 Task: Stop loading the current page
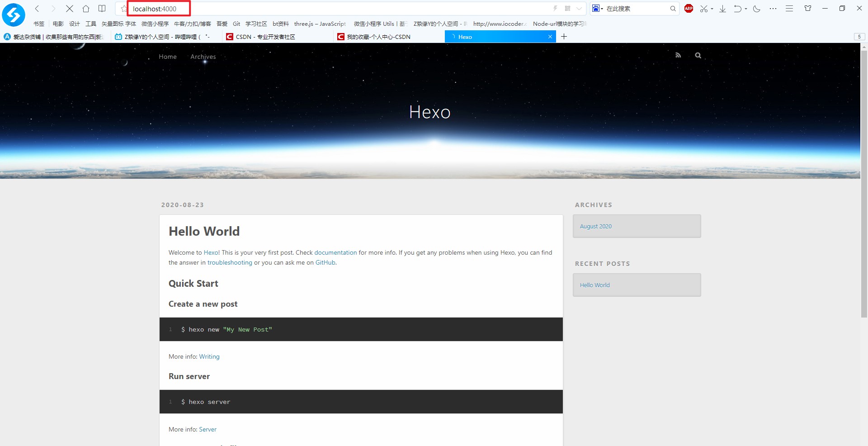[70, 9]
